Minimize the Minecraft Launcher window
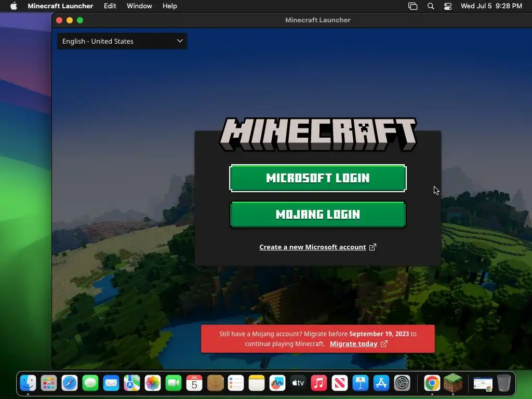This screenshot has height=399, width=532. coord(70,20)
